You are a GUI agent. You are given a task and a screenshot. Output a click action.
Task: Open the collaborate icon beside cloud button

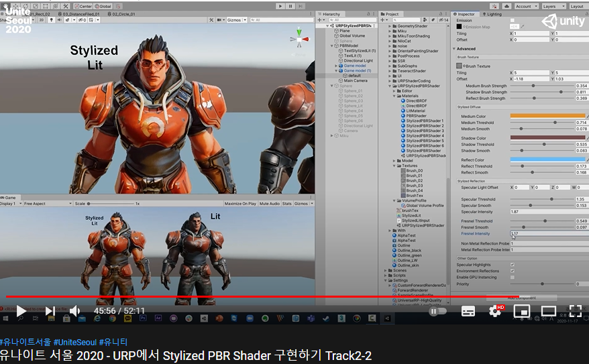(494, 6)
